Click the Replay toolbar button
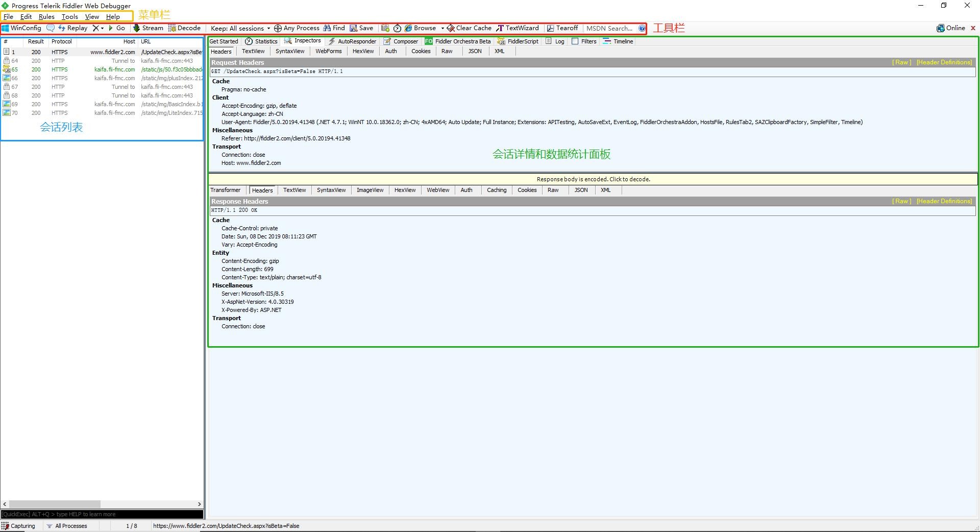The height and width of the screenshot is (532, 980). tap(72, 28)
